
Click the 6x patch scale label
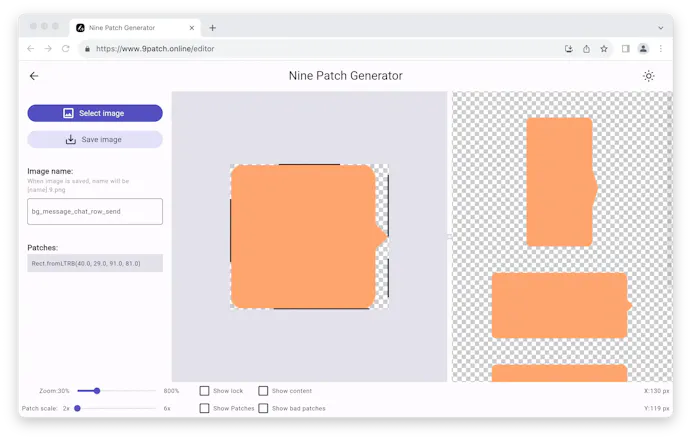(167, 408)
